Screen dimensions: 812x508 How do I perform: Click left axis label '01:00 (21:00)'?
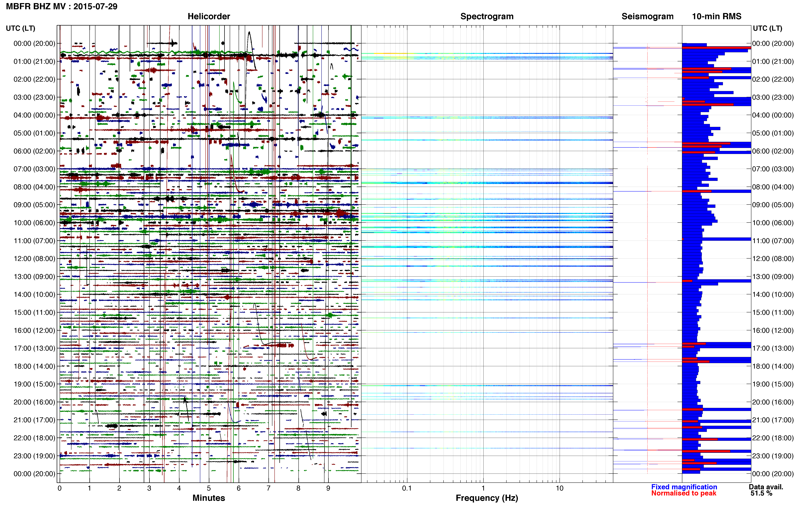click(x=34, y=62)
